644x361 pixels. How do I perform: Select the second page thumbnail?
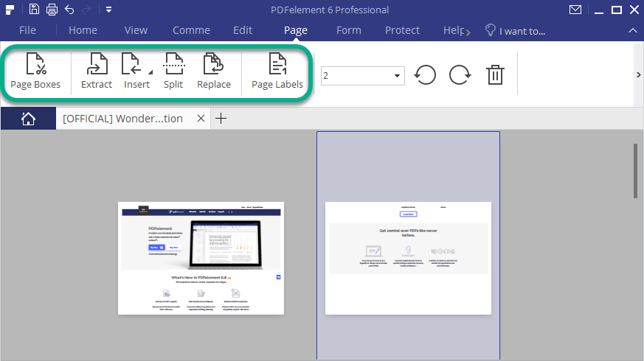(408, 258)
